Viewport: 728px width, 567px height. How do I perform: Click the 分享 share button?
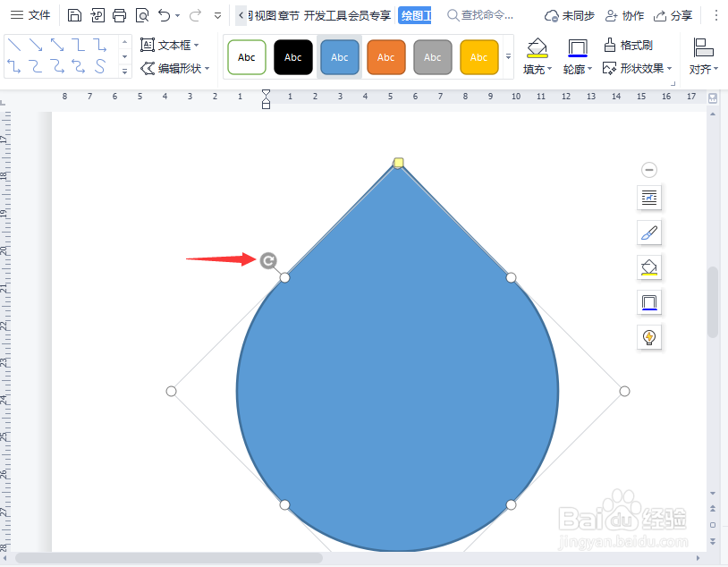(x=673, y=16)
